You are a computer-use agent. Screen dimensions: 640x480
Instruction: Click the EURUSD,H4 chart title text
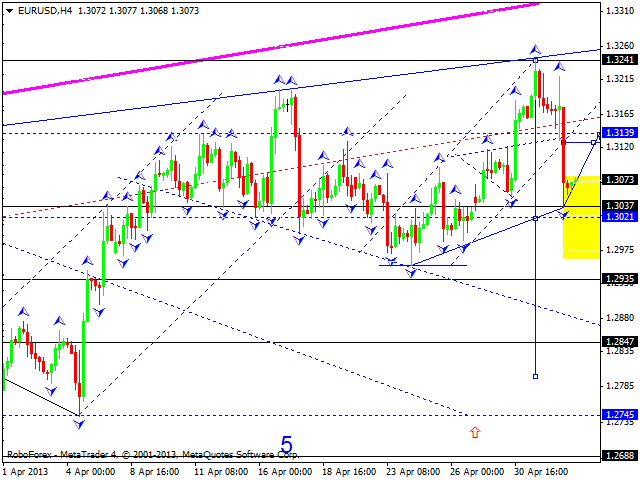click(45, 11)
